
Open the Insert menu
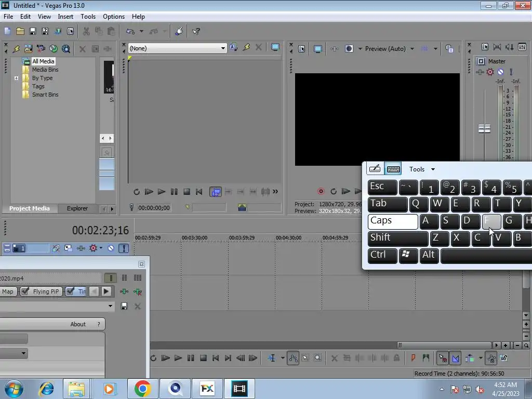65,16
